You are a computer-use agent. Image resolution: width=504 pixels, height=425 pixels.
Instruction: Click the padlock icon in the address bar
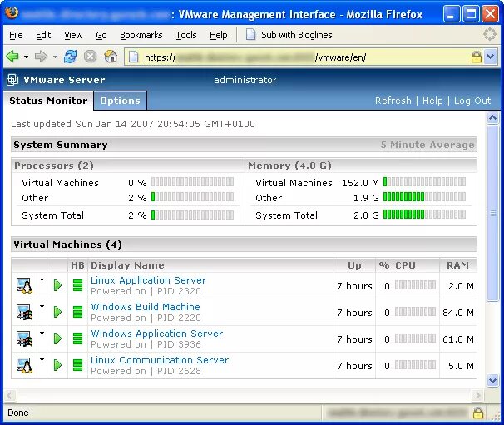[476, 57]
